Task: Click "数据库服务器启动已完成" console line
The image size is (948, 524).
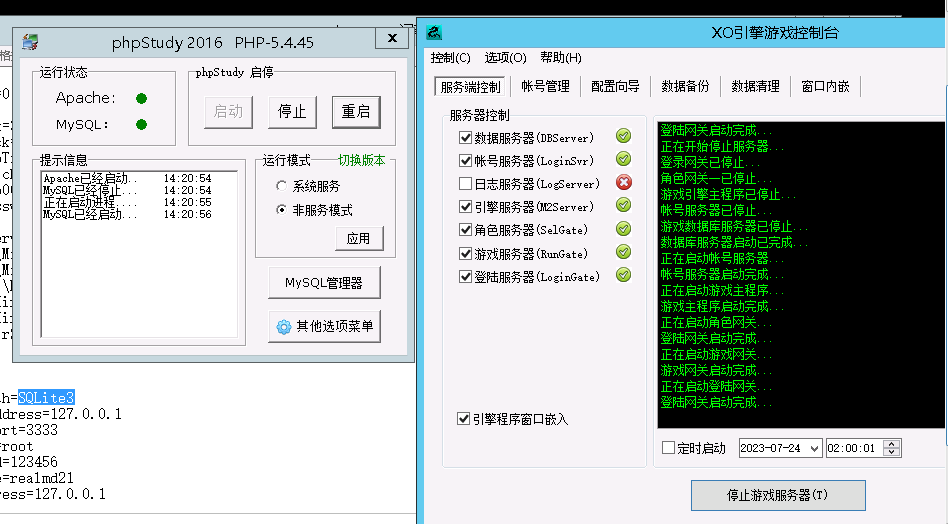Action: 734,242
